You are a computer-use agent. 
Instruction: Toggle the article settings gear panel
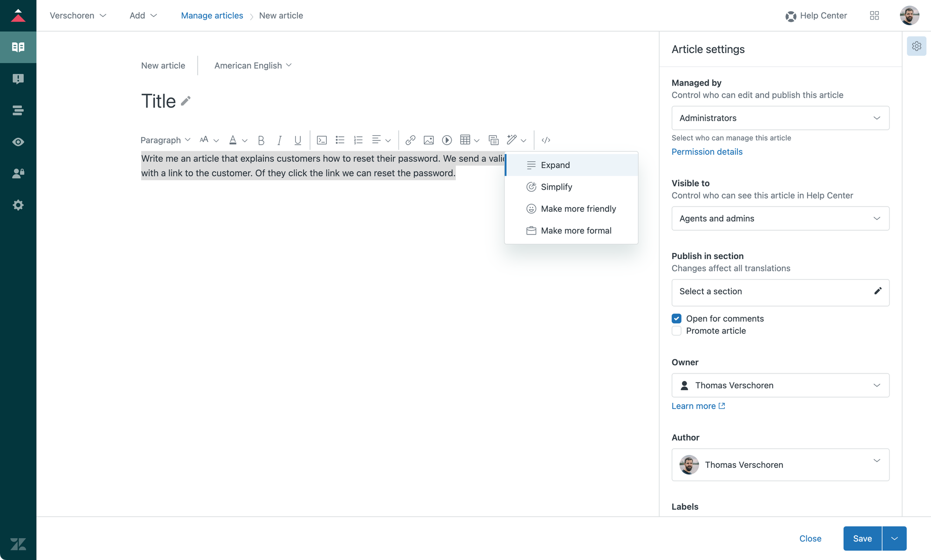tap(916, 46)
